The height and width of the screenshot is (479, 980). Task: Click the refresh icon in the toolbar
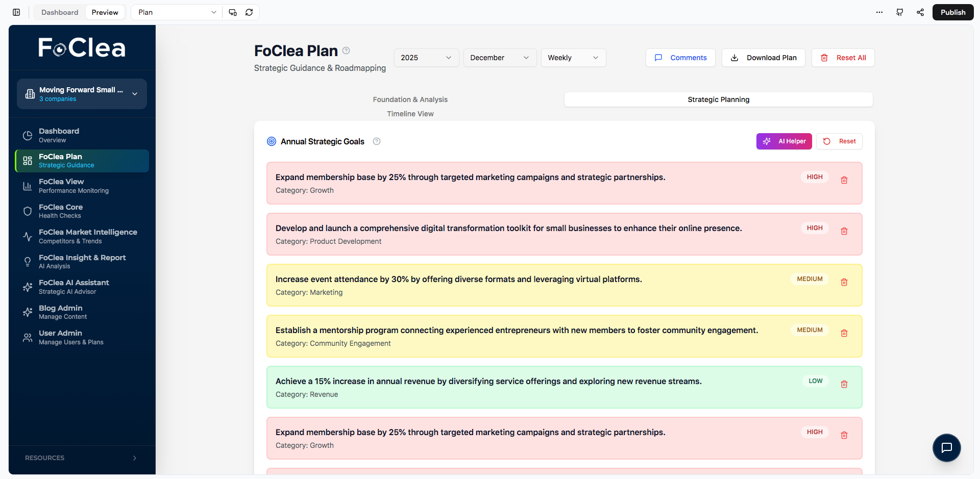[x=249, y=12]
